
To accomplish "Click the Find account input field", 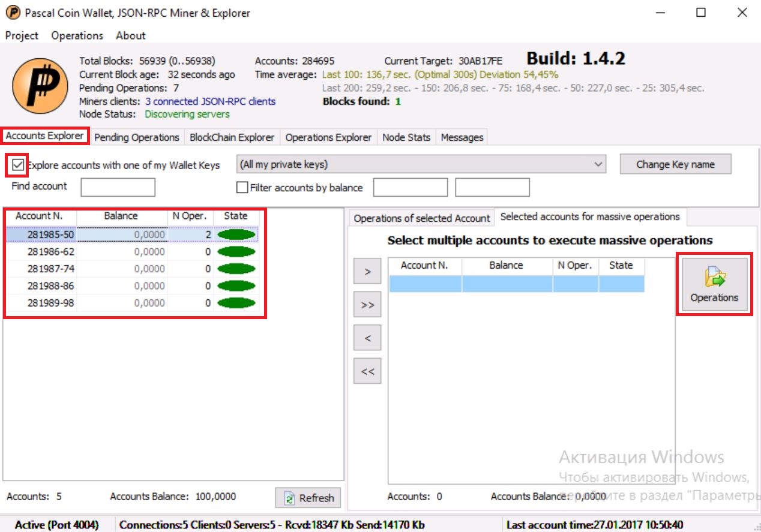I will point(118,187).
